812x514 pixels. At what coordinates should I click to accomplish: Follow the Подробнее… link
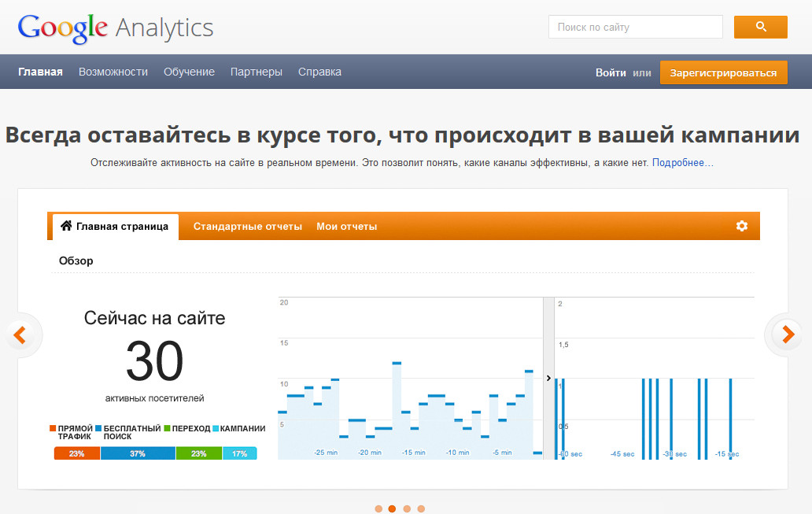click(x=682, y=163)
